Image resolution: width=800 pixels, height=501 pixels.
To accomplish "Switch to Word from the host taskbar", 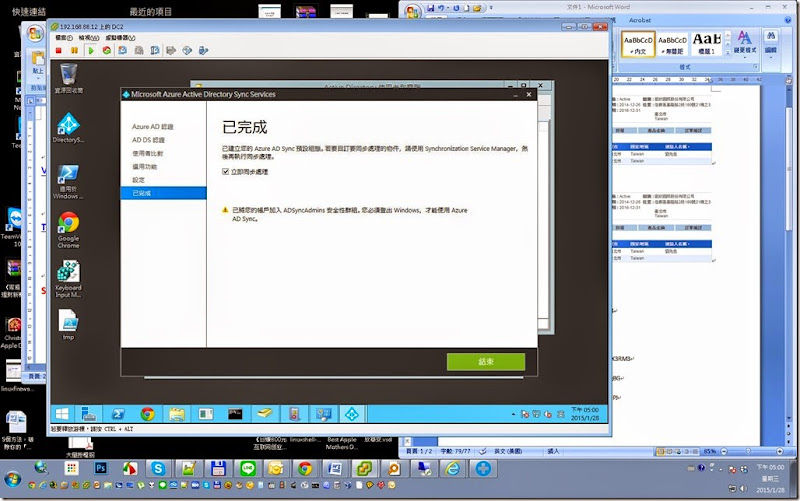I will coord(335,468).
